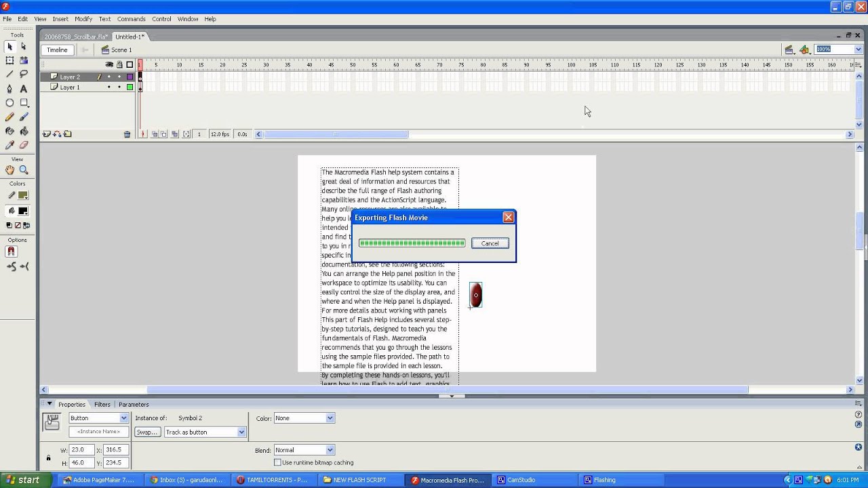This screenshot has height=488, width=868.
Task: Enable Use runtime bitmap caching checkbox
Action: [x=277, y=462]
